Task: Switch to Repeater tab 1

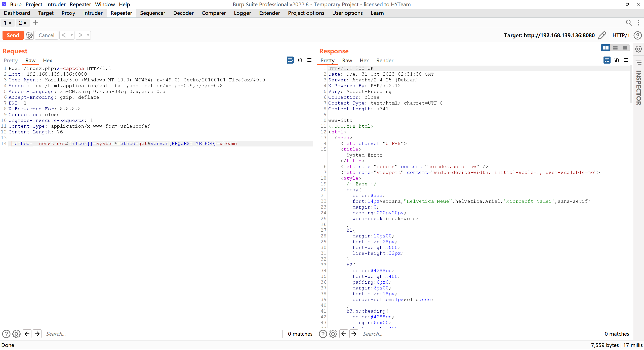Action: coord(5,23)
